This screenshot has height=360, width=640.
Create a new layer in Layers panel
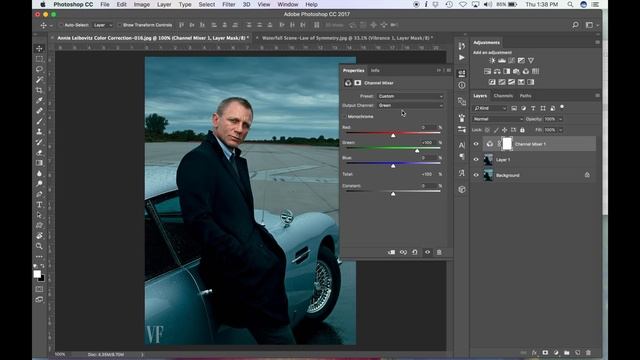click(578, 352)
